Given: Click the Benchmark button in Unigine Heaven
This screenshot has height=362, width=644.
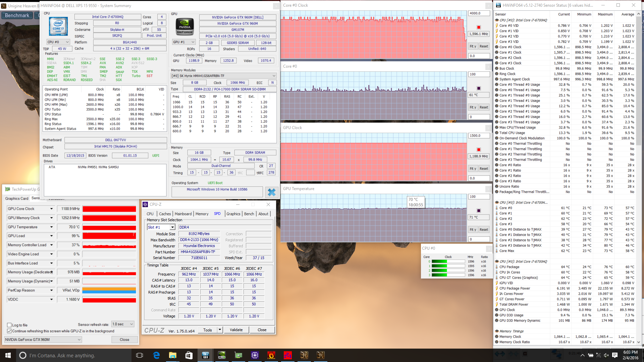Looking at the screenshot, I should (17, 15).
